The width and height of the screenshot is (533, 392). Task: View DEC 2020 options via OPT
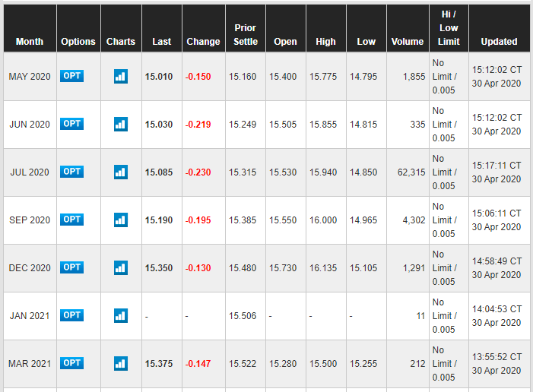click(71, 267)
